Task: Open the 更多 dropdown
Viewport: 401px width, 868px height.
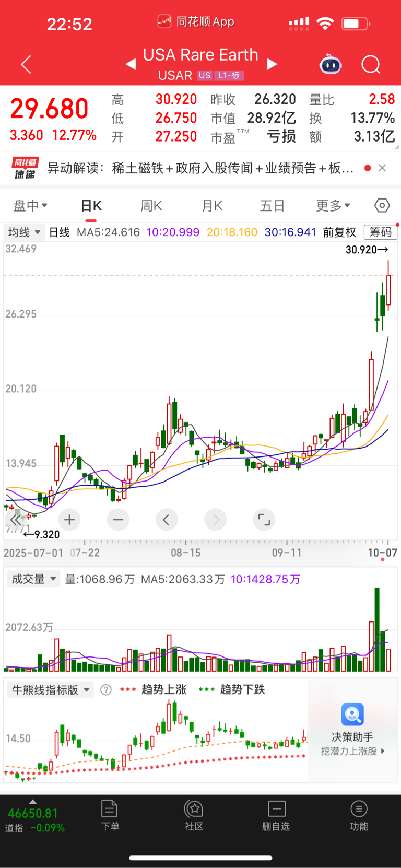Action: [333, 206]
